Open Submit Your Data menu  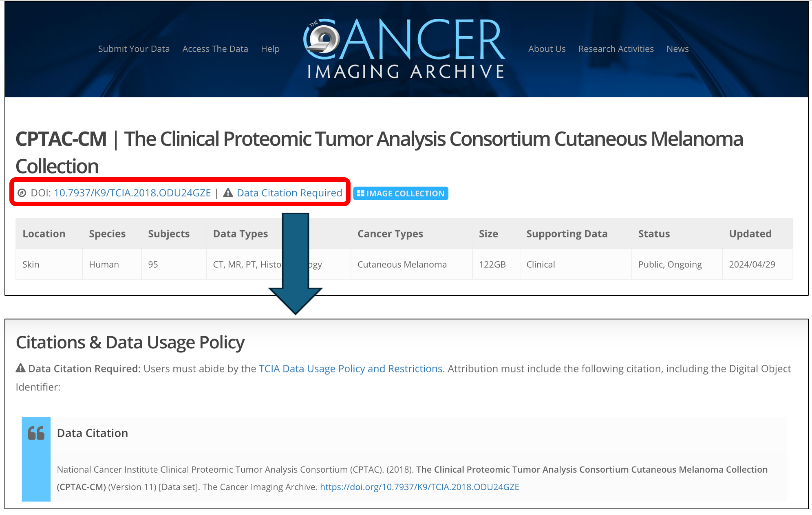point(134,49)
